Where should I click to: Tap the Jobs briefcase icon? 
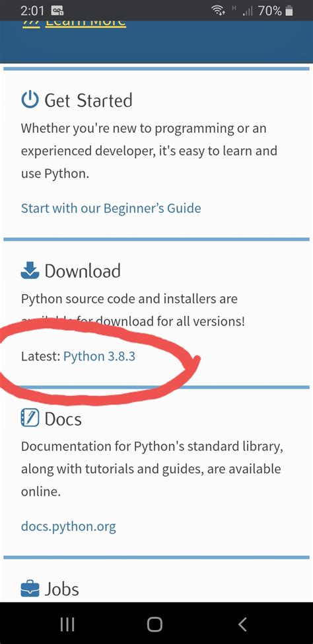pyautogui.click(x=30, y=589)
